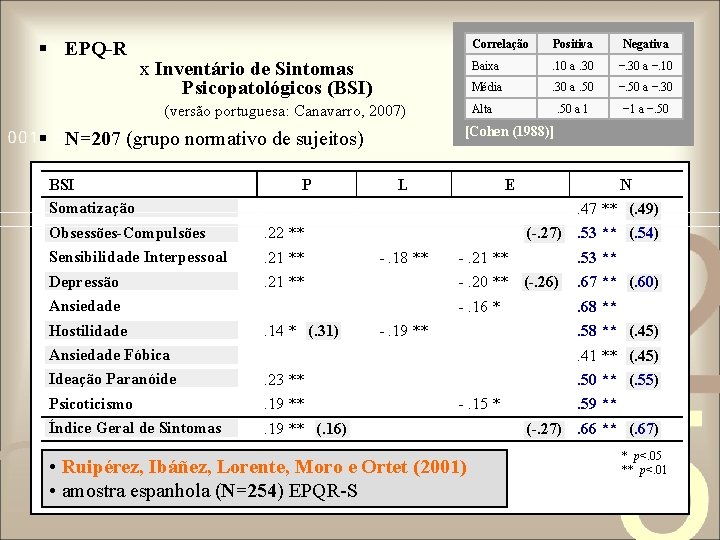Click the orange 'Ruipérez, Ibáñez, Lorente' reference

coord(264,467)
